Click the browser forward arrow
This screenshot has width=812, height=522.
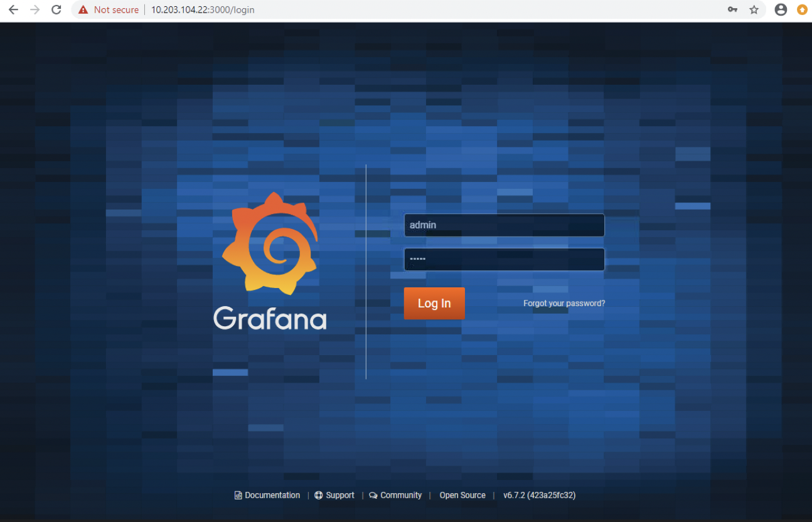click(35, 10)
